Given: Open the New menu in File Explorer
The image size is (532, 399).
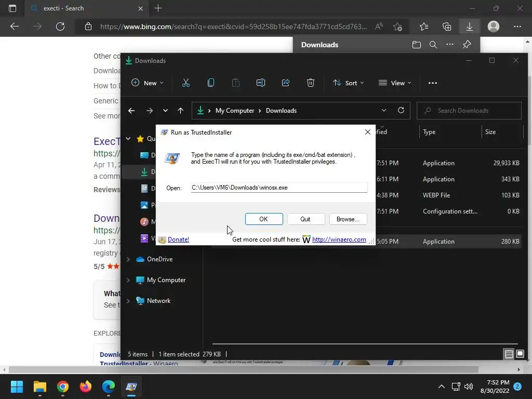Looking at the screenshot, I should pyautogui.click(x=147, y=83).
